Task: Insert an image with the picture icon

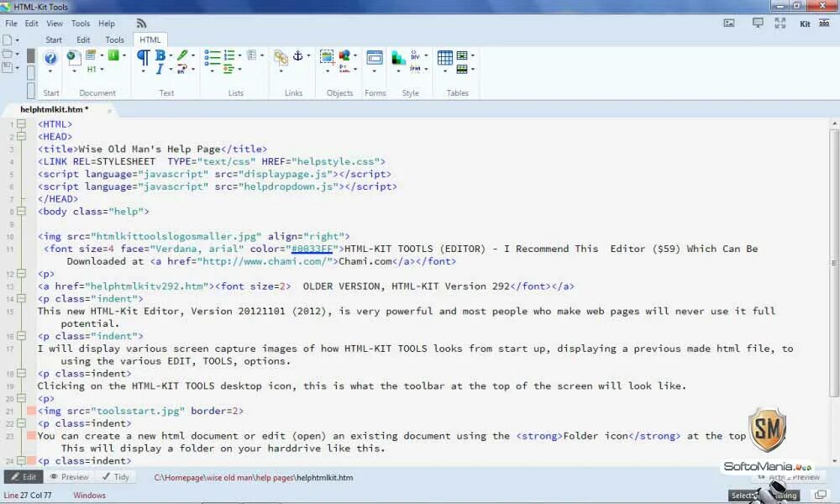Action: (327, 57)
